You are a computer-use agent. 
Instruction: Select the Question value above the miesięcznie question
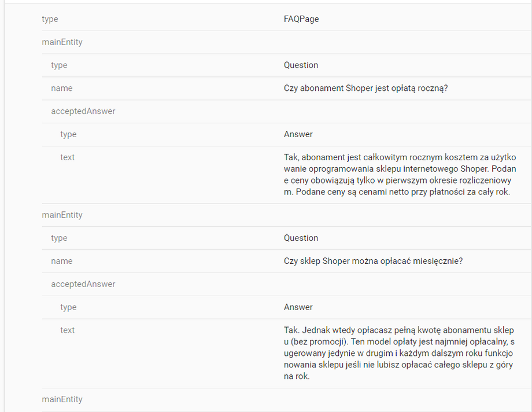click(301, 238)
